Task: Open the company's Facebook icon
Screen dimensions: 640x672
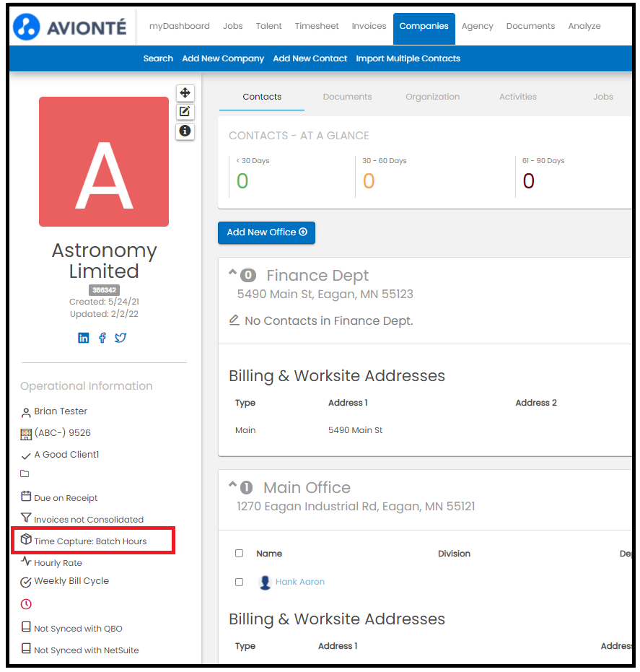Action: coord(102,338)
